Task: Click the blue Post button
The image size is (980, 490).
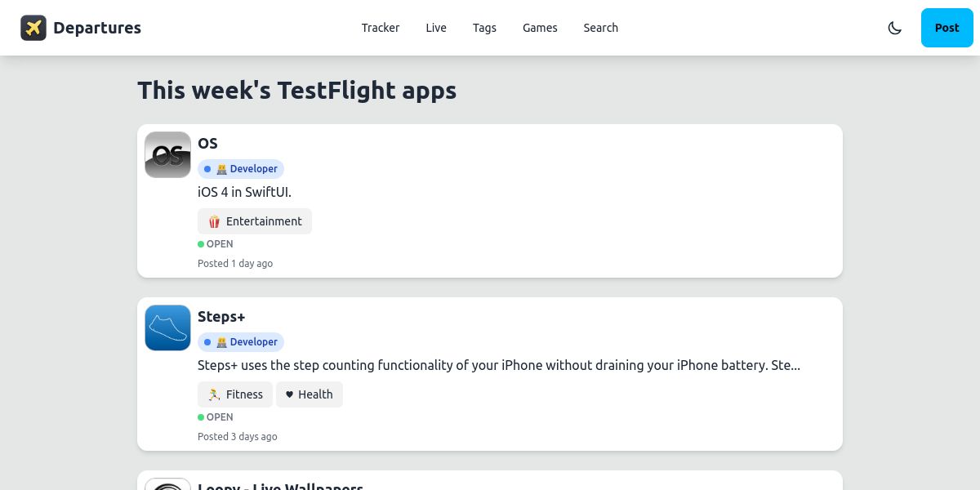Action: (x=947, y=28)
